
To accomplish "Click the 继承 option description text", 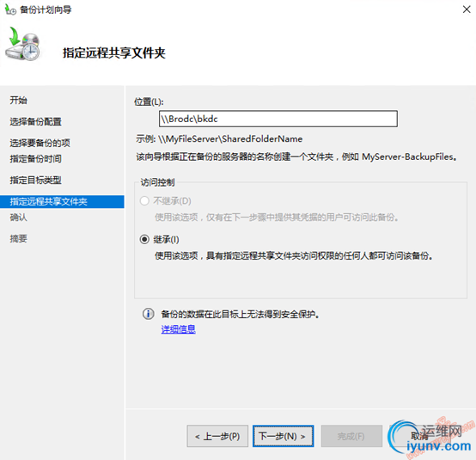I will 294,256.
